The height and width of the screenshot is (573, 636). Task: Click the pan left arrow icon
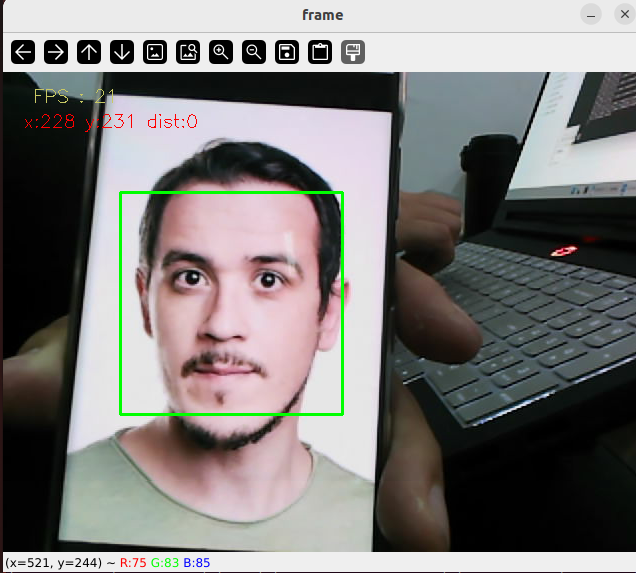[23, 52]
